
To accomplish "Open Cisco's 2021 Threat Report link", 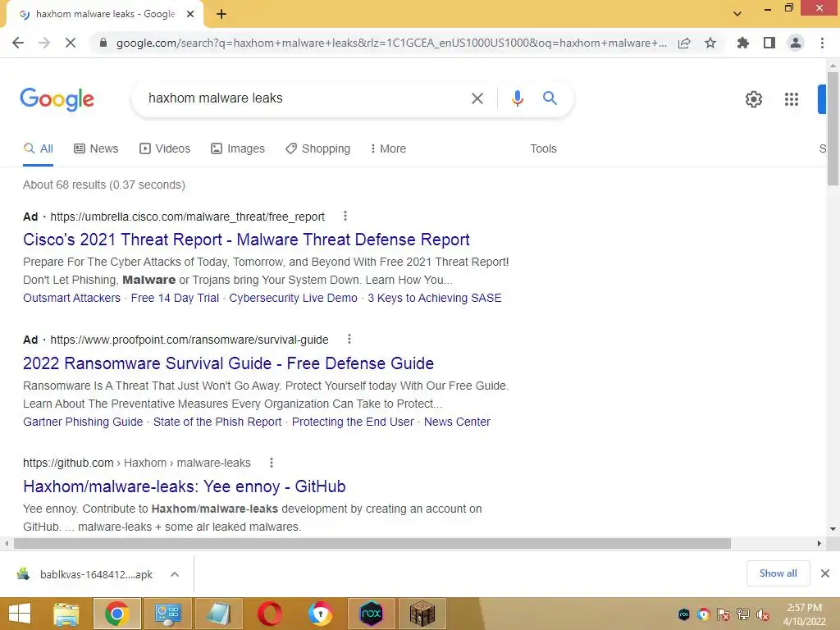I will 246,240.
